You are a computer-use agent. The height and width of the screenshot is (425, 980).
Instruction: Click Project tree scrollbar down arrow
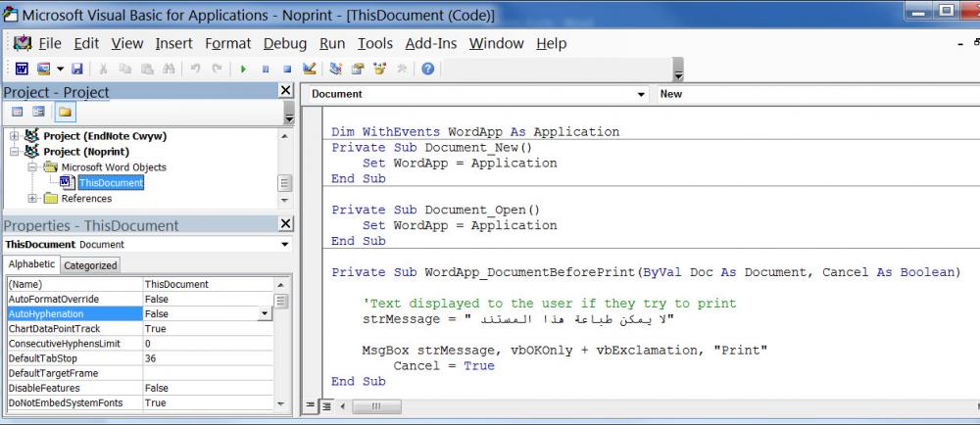pos(284,201)
